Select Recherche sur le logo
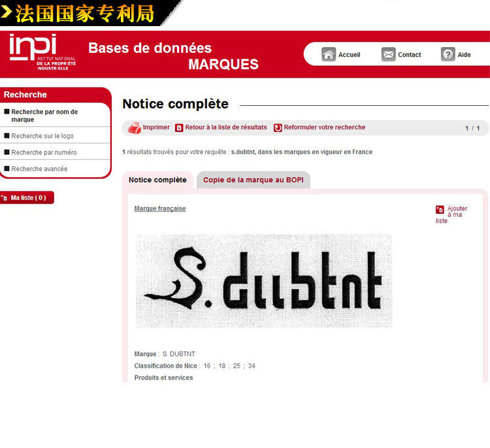This screenshot has width=490, height=448. tap(42, 136)
